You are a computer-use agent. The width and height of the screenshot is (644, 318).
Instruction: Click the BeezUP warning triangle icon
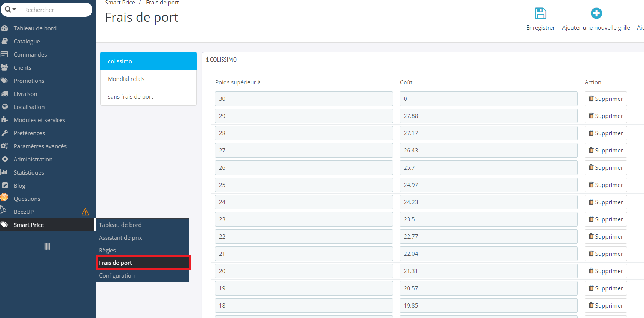[85, 212]
